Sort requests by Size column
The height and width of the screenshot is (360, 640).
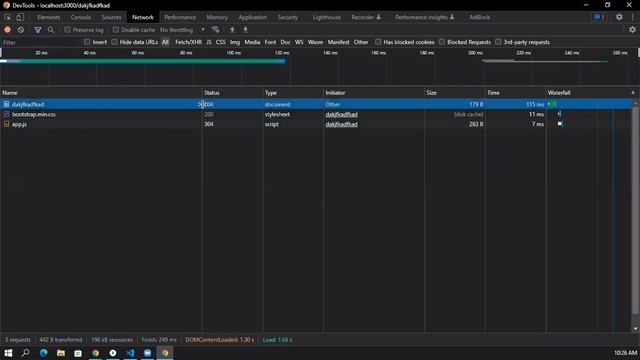[x=455, y=93]
